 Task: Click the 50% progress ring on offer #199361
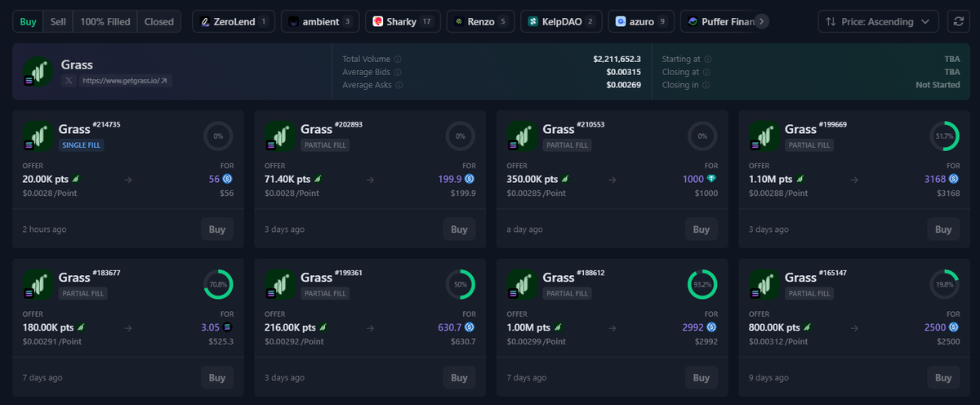(x=461, y=284)
